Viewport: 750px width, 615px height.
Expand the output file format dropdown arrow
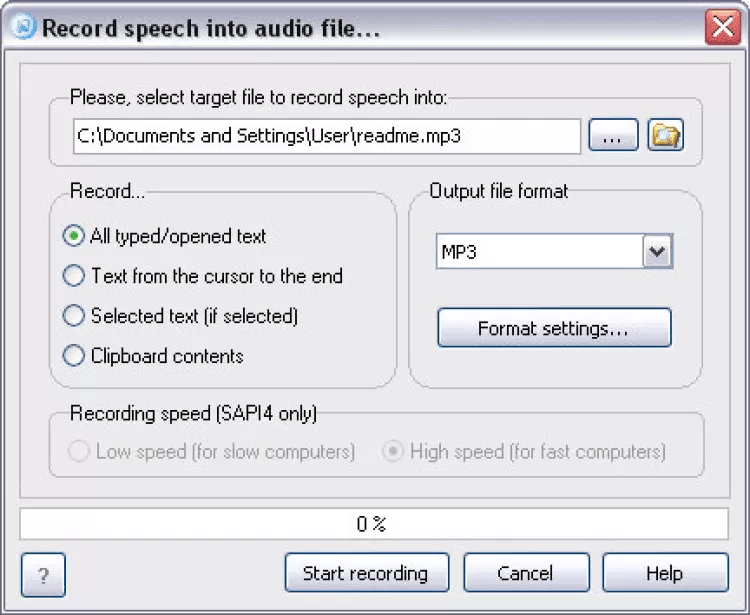pos(657,252)
